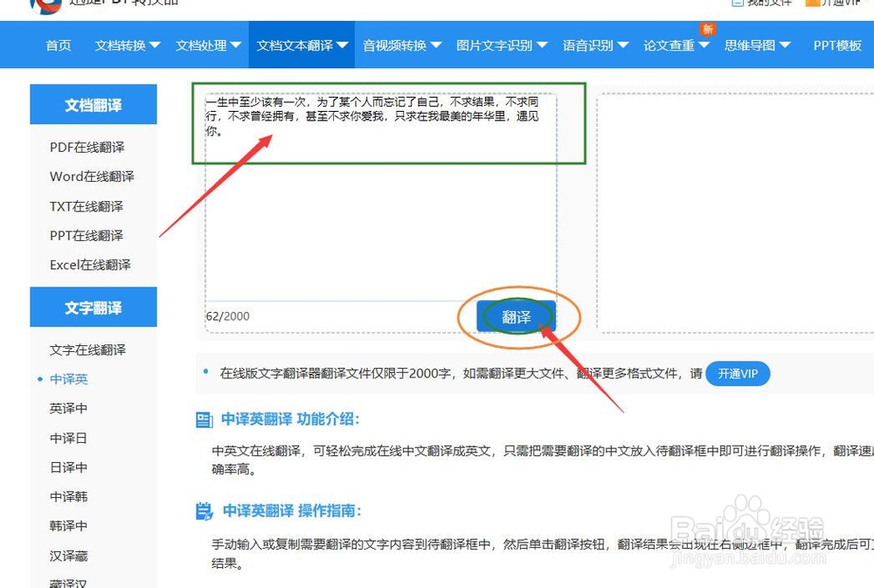Select the 中译英 translation option
874x588 pixels.
(x=68, y=379)
